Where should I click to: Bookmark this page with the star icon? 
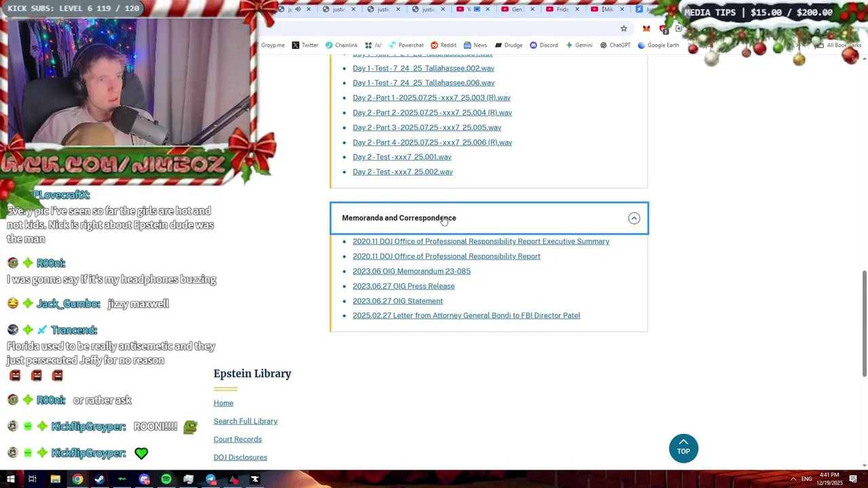tap(624, 28)
